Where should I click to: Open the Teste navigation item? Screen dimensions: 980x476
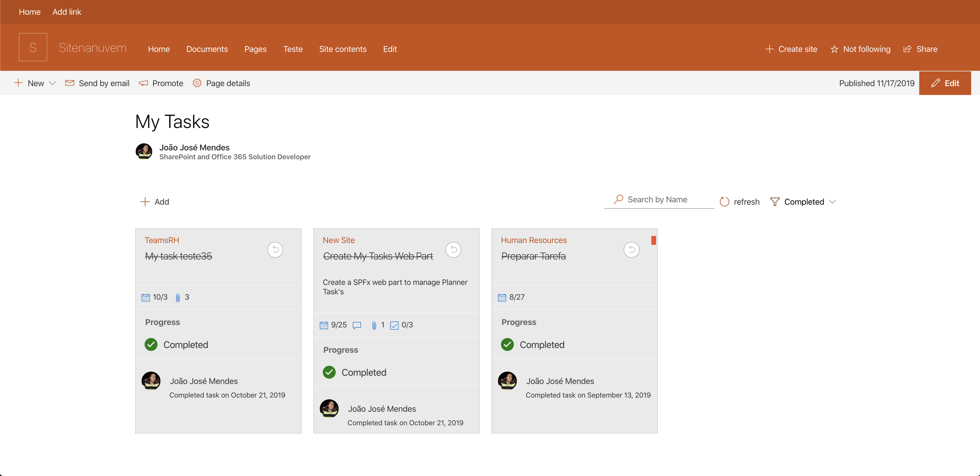pyautogui.click(x=293, y=49)
